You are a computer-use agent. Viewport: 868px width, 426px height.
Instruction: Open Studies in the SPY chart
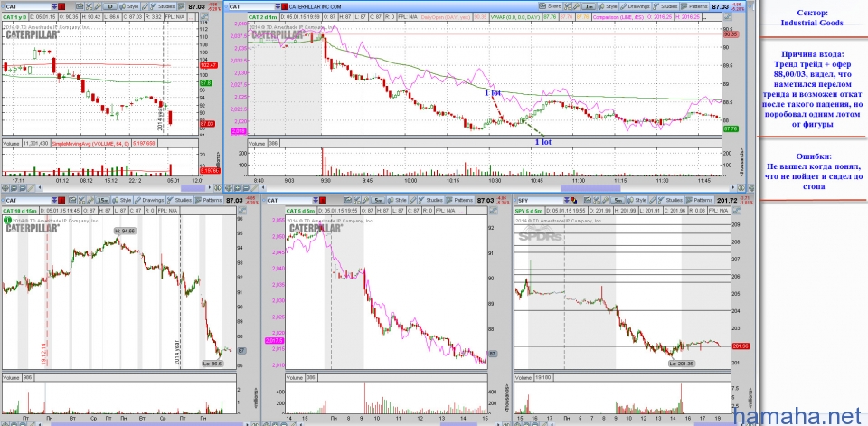pos(670,200)
